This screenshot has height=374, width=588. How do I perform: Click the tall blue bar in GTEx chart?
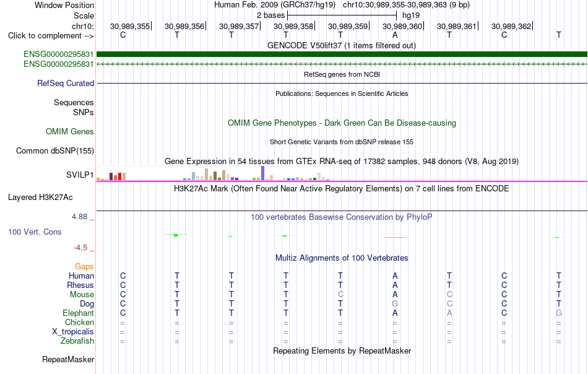263,173
